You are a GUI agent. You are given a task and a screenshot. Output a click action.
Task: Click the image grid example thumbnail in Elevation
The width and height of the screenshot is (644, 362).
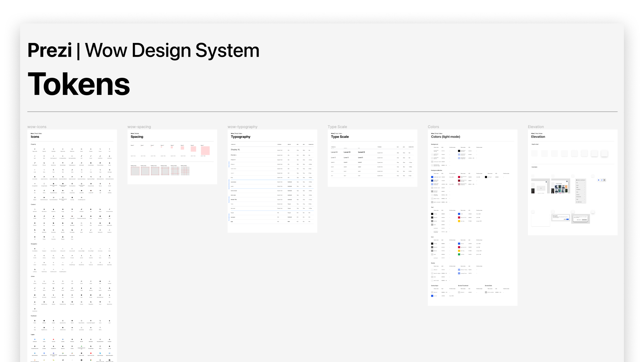click(x=560, y=187)
